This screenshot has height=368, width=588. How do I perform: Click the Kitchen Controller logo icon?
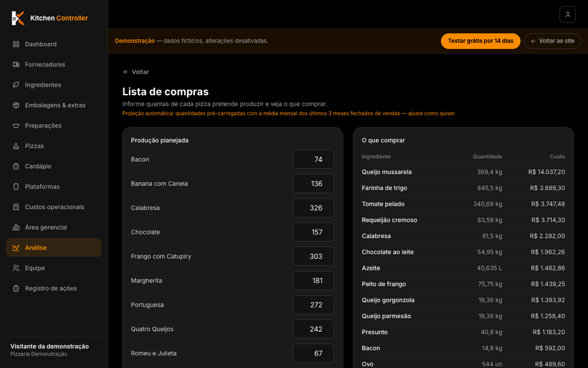pos(18,18)
